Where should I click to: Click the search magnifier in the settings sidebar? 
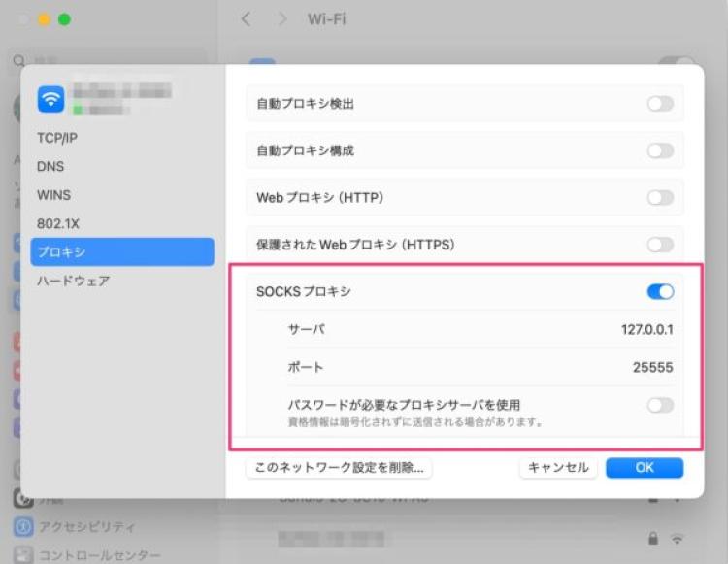click(18, 60)
